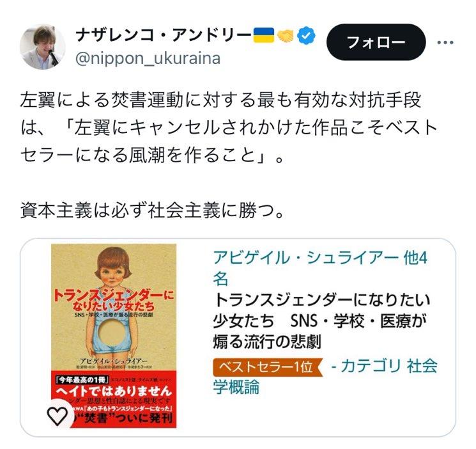476x449 pixels.
Task: Open the profile avatar photo
Action: point(43,47)
